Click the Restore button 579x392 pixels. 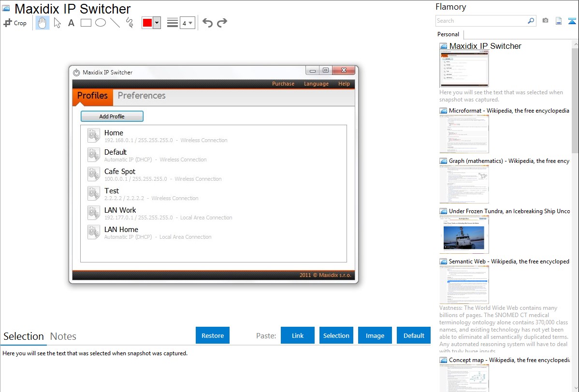pyautogui.click(x=213, y=335)
